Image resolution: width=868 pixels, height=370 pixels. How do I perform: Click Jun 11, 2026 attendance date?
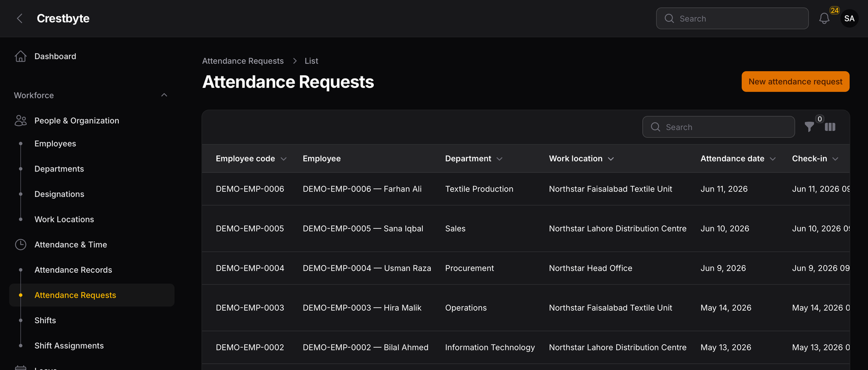(x=724, y=189)
